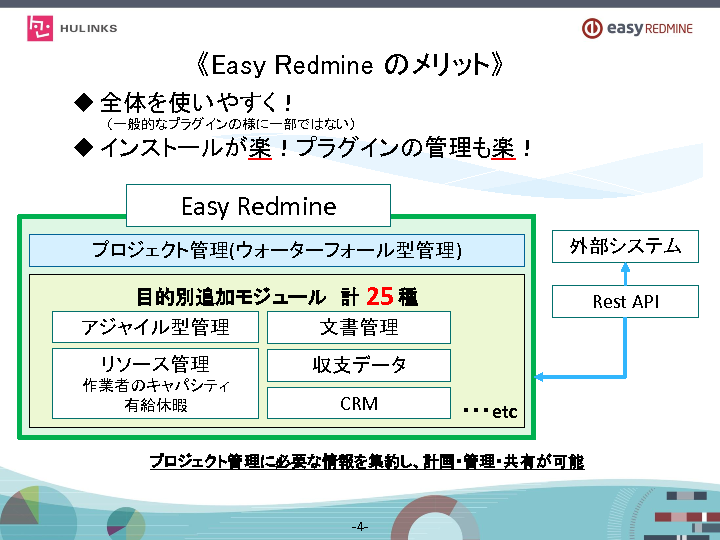Click the blue arrowhead pointing up to 外部システム
This screenshot has height=540, width=720.
[x=625, y=267]
